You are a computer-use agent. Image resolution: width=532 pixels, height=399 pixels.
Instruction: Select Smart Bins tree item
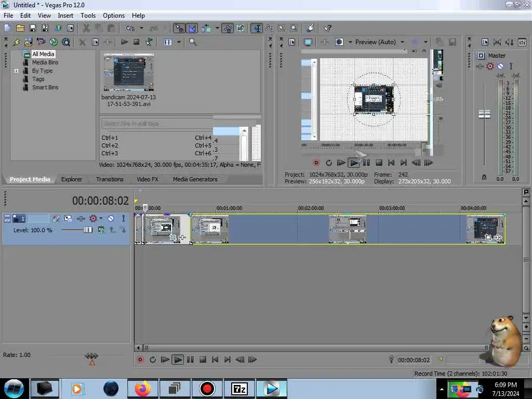45,87
